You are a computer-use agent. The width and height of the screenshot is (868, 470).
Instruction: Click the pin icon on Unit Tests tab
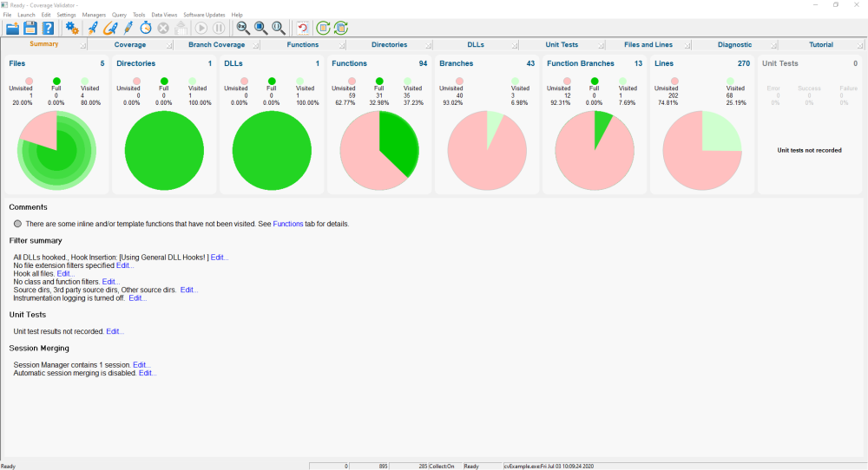coord(602,45)
